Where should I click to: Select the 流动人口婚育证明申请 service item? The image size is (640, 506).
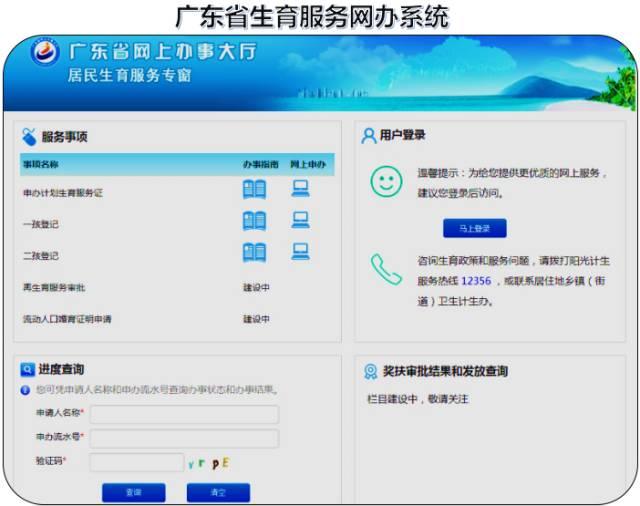[x=67, y=319]
